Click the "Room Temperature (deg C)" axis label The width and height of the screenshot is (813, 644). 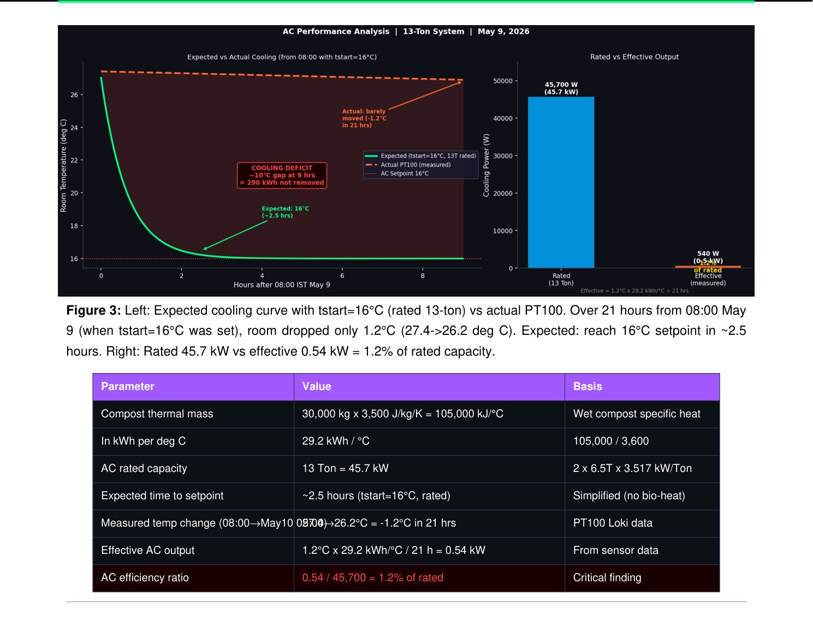[x=63, y=166]
